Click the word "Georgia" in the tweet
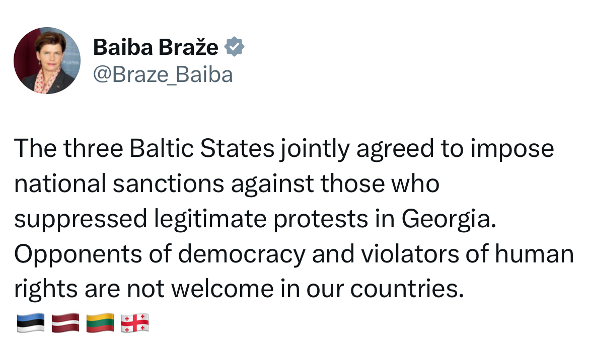 click(446, 219)
